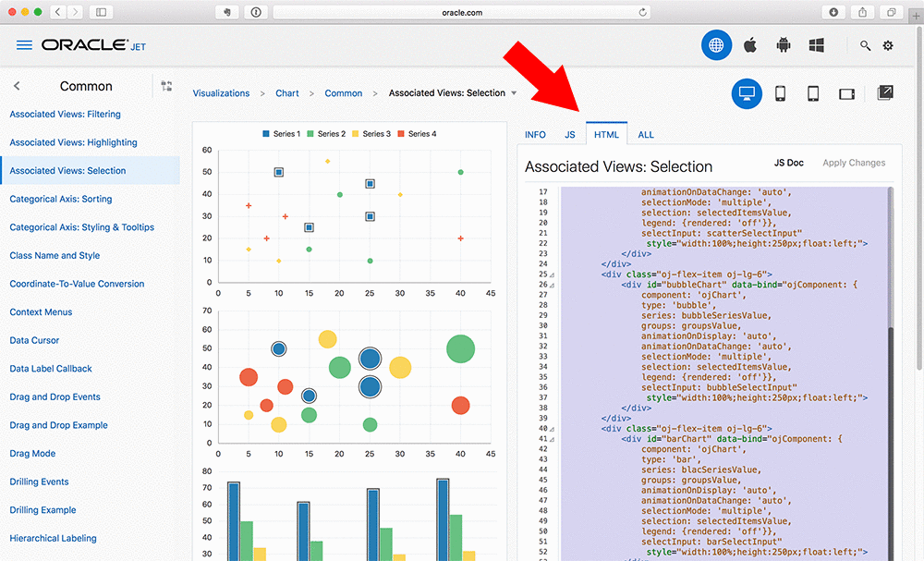Collapse code fold at line 26
The height and width of the screenshot is (561, 924).
(553, 286)
